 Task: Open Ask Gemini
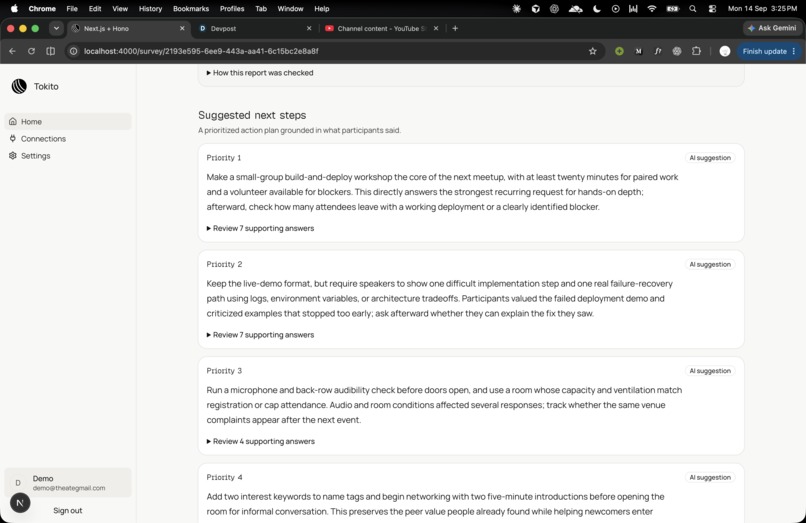tap(772, 28)
